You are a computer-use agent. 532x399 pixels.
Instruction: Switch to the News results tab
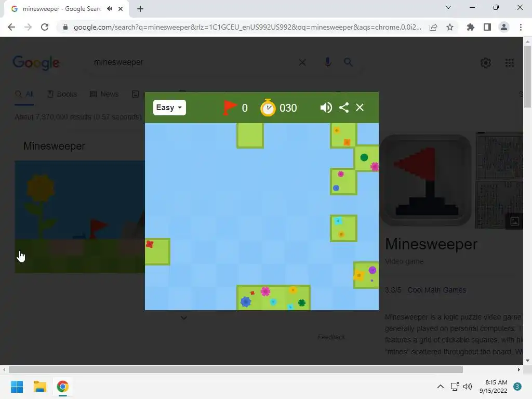(x=104, y=95)
